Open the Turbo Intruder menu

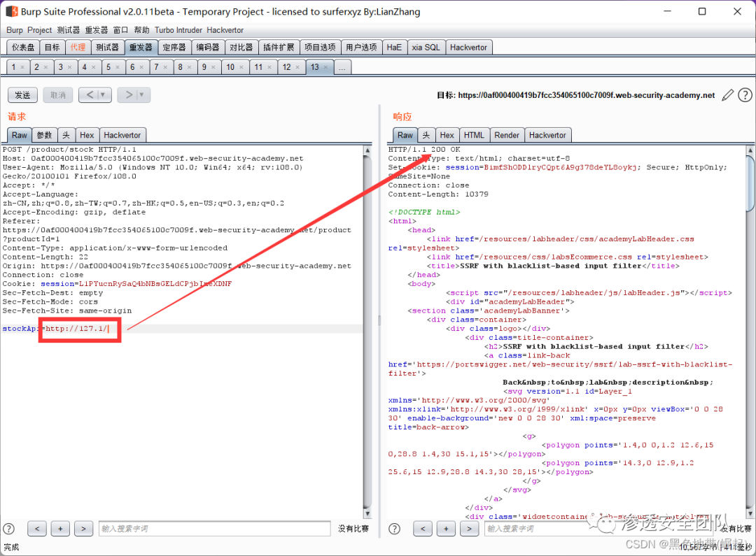point(178,30)
